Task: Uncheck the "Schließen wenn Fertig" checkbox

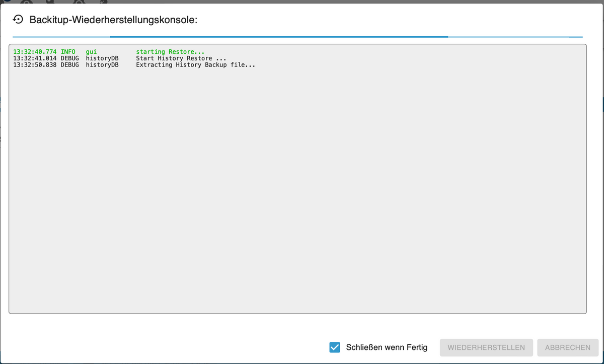Action: tap(335, 347)
